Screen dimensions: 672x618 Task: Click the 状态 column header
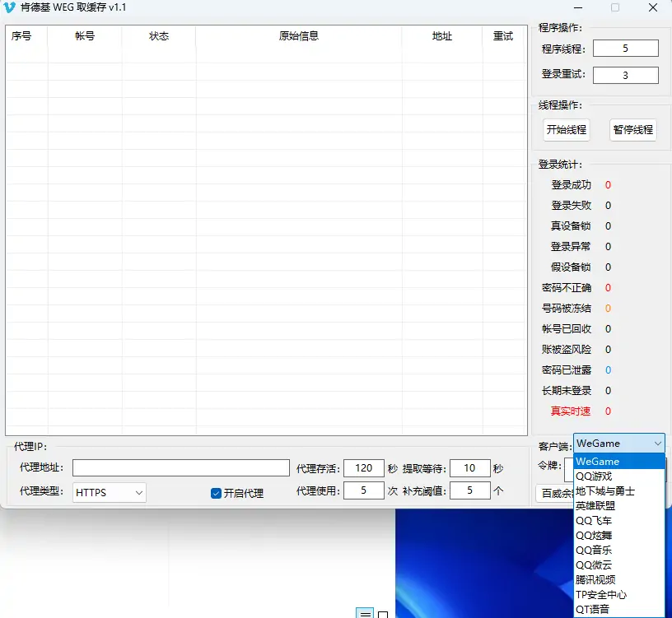tap(159, 36)
